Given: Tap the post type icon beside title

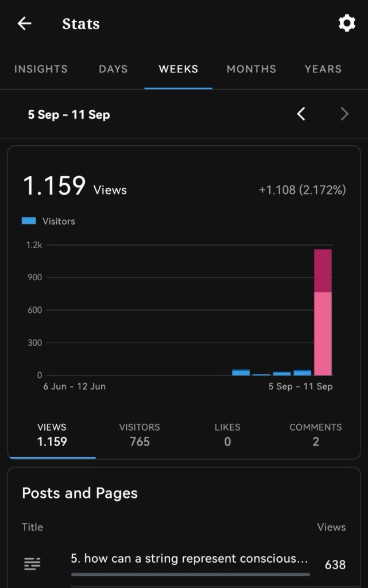Looking at the screenshot, I should [x=32, y=564].
